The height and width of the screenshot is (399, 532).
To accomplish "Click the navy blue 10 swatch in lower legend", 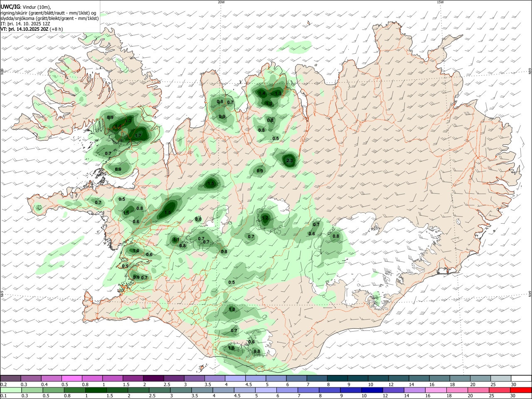I will (x=372, y=390).
